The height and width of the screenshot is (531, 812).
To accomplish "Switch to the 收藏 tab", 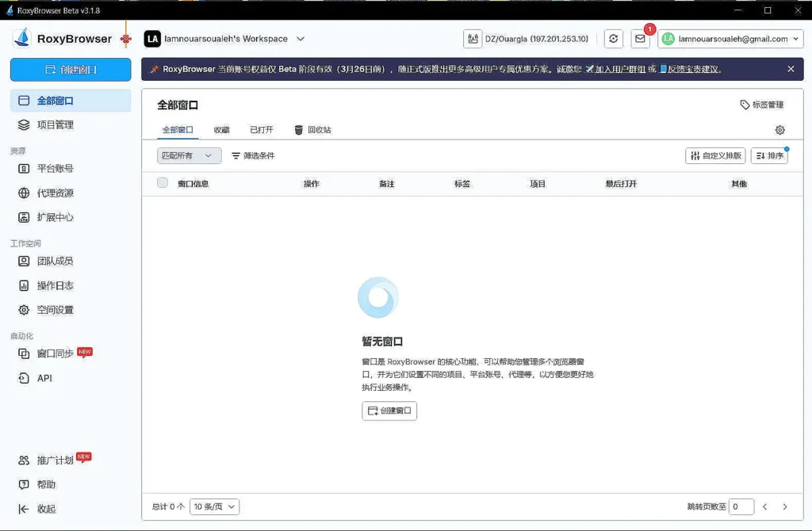I will [x=222, y=130].
